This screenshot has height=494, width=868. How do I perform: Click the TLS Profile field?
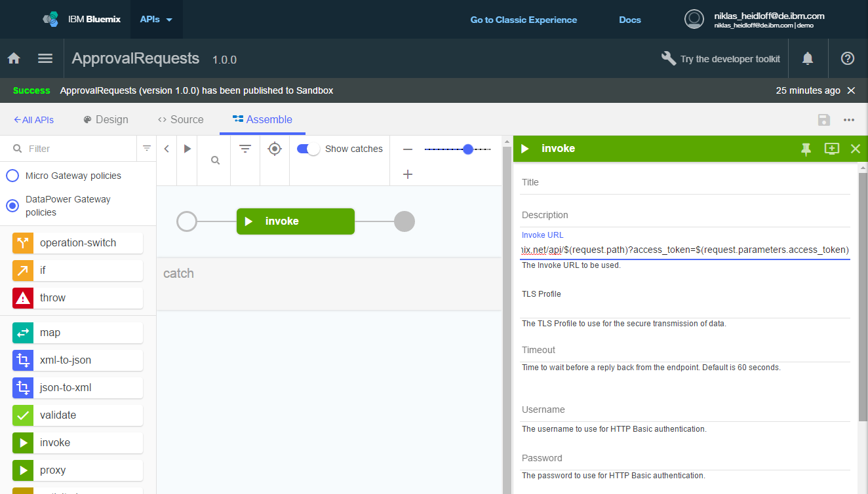(x=686, y=309)
